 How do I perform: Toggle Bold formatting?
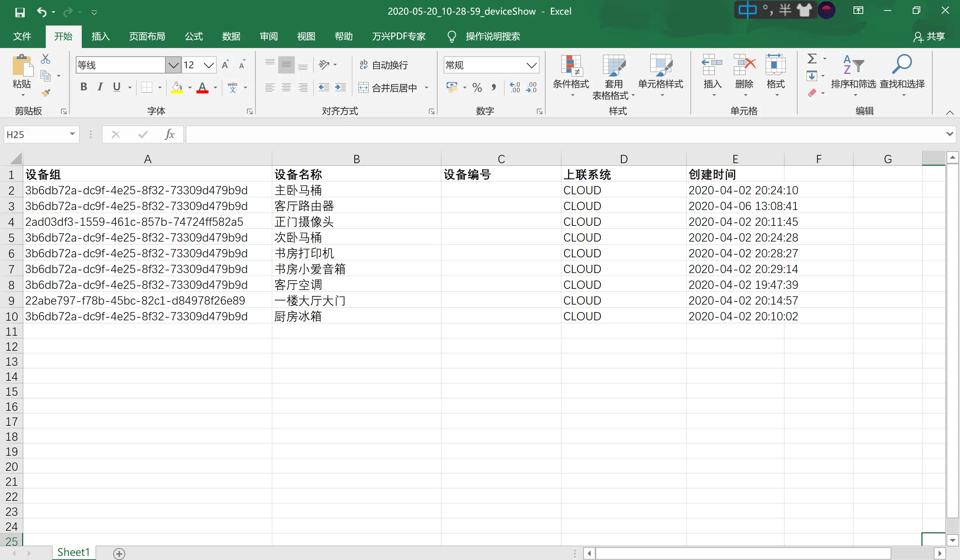84,87
